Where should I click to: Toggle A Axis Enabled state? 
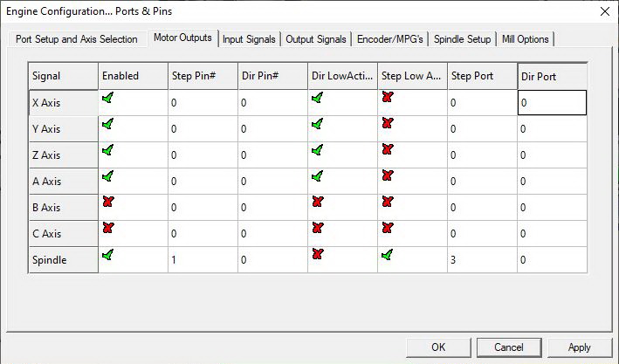click(108, 176)
